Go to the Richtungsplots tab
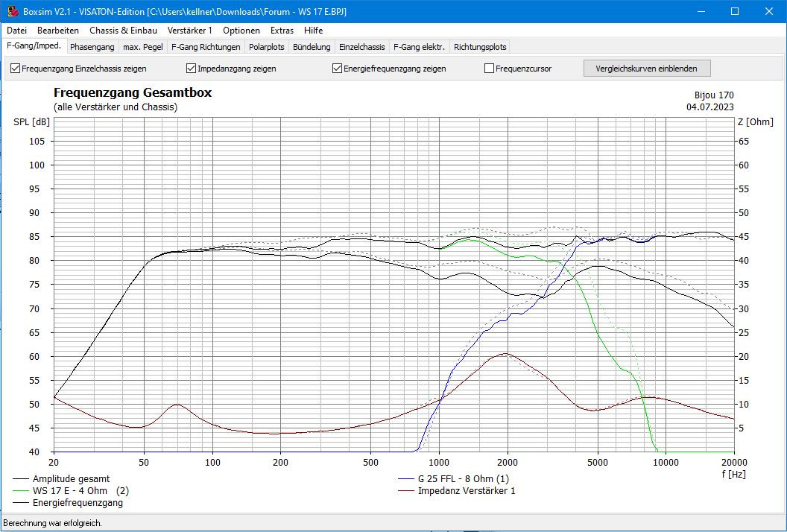The image size is (787, 532). pos(480,47)
